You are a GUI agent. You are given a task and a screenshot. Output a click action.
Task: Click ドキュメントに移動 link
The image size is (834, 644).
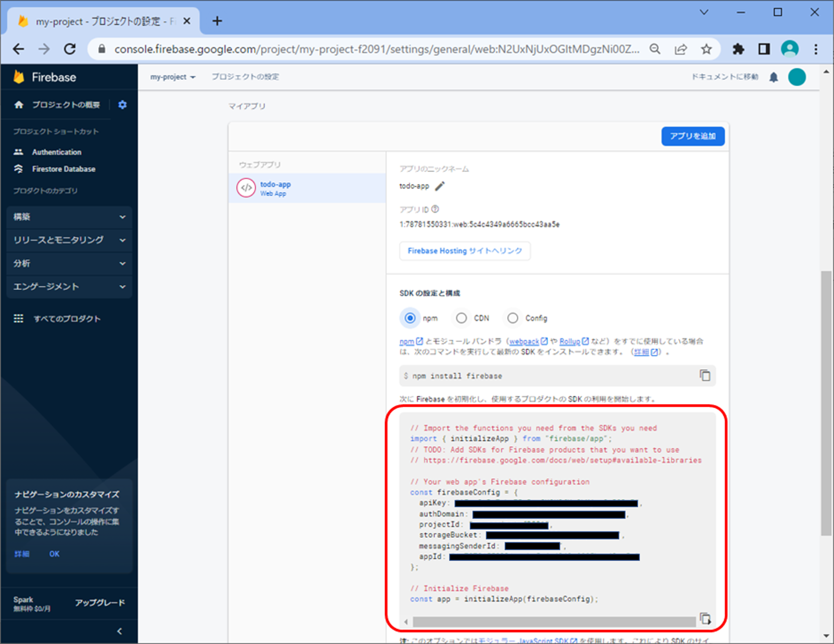[x=725, y=77]
